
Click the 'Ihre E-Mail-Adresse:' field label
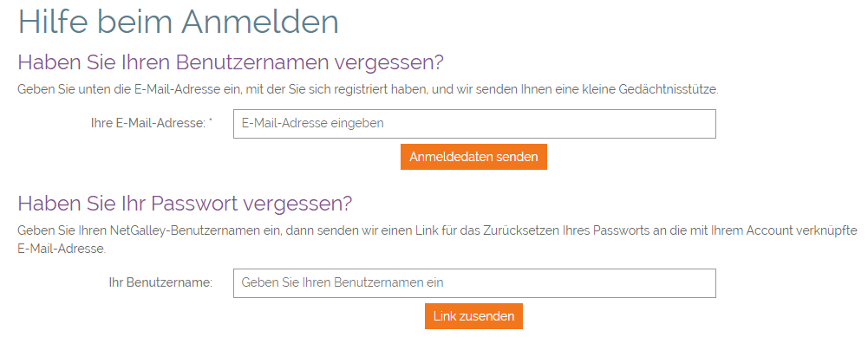click(x=147, y=124)
